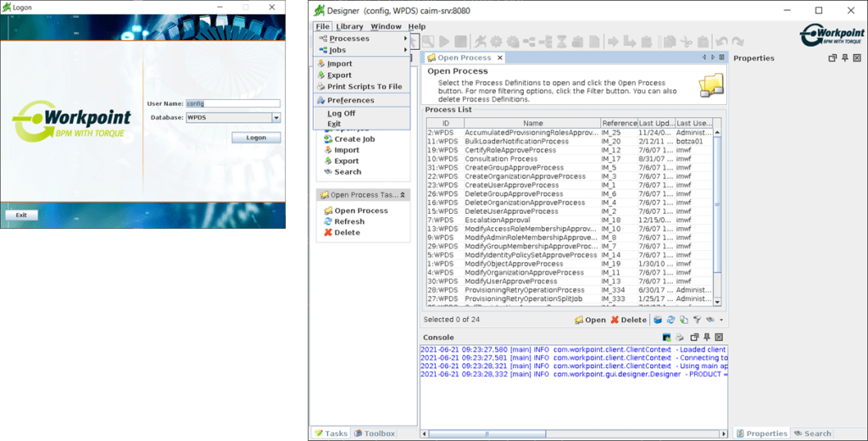868x441 pixels.
Task: Click Delete in the Open Process Tasks panel
Action: coord(347,232)
